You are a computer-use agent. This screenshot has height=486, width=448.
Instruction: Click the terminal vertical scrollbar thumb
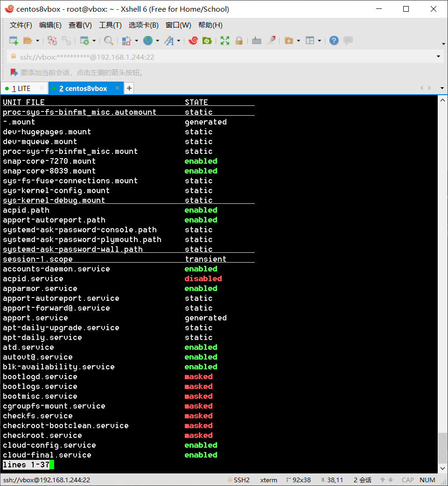pos(442,448)
